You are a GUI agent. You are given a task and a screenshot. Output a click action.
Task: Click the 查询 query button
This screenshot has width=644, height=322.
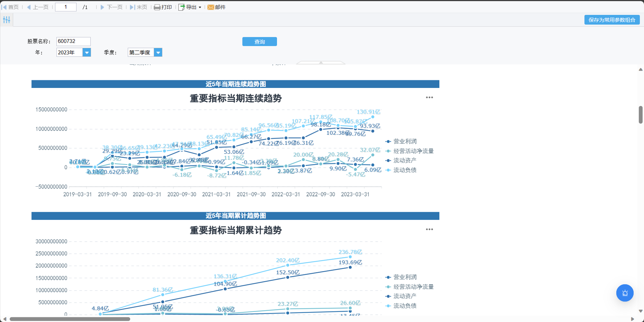coord(260,42)
